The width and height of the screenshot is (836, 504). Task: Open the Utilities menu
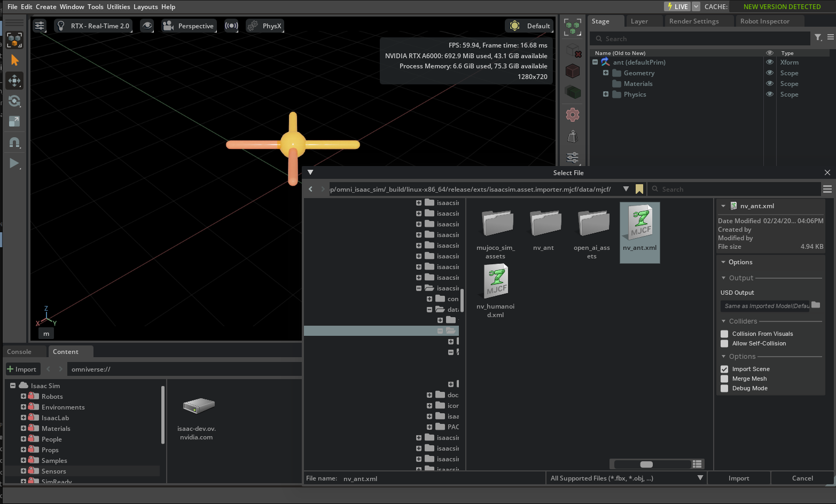(119, 6)
